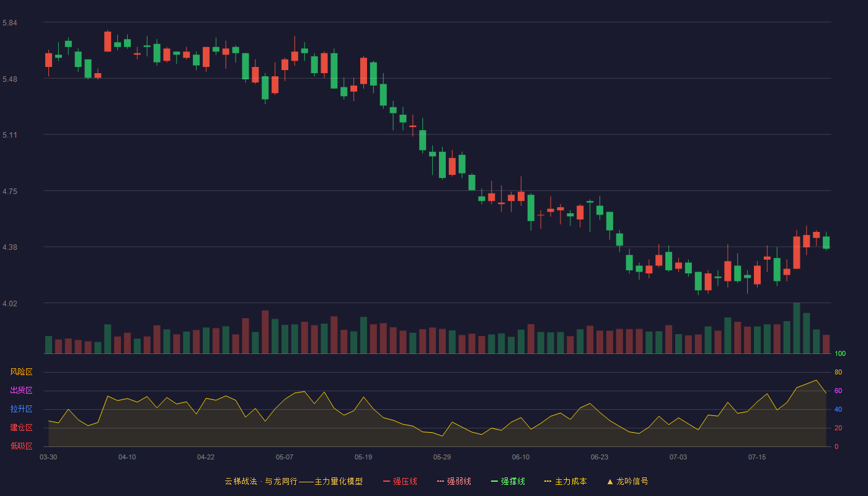The width and height of the screenshot is (868, 496).
Task: Click the 04-10 date label
Action: tap(127, 457)
